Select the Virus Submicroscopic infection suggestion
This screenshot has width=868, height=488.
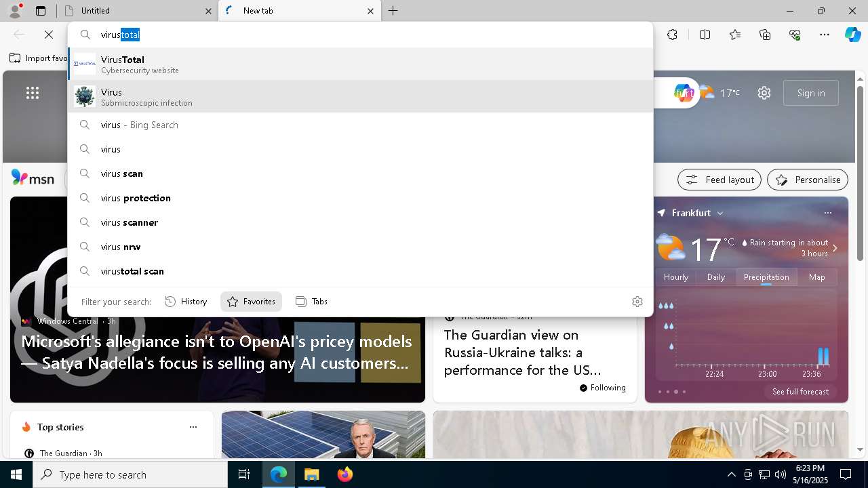(x=361, y=97)
